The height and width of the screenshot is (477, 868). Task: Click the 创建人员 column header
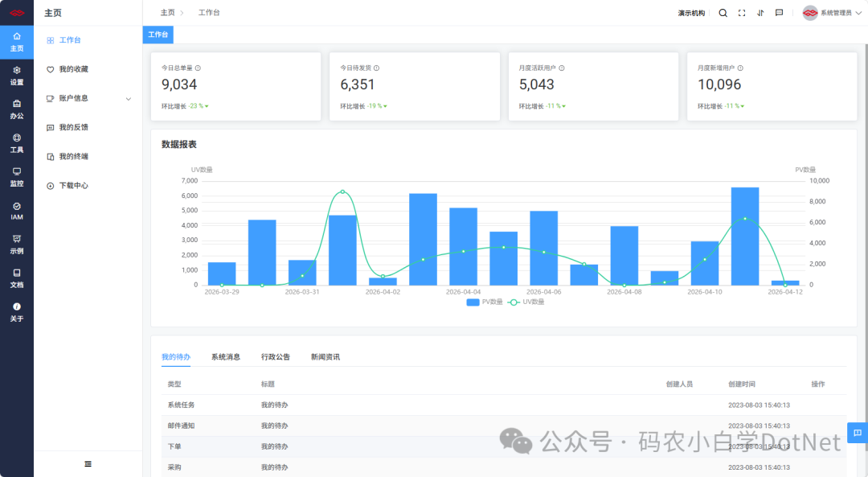pos(679,384)
